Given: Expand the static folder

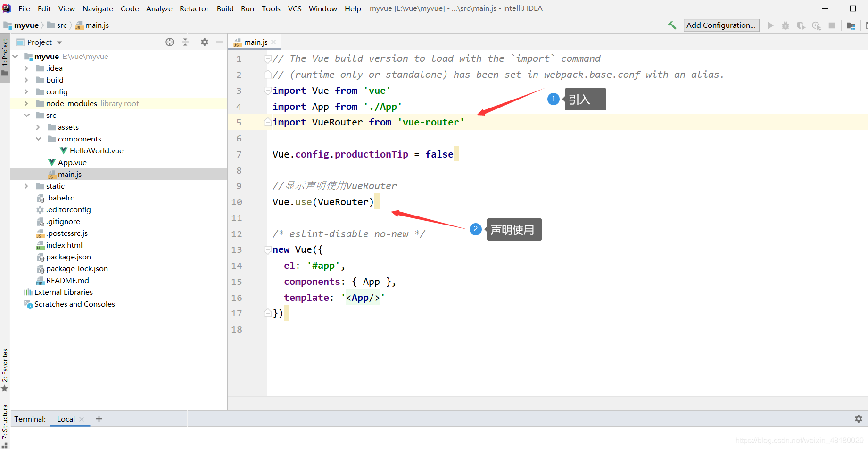Looking at the screenshot, I should [26, 186].
